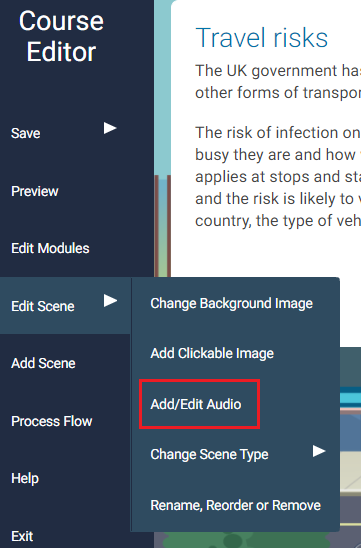Select Add Clickable Image option
Screen dimensions: 361x548
tap(212, 353)
